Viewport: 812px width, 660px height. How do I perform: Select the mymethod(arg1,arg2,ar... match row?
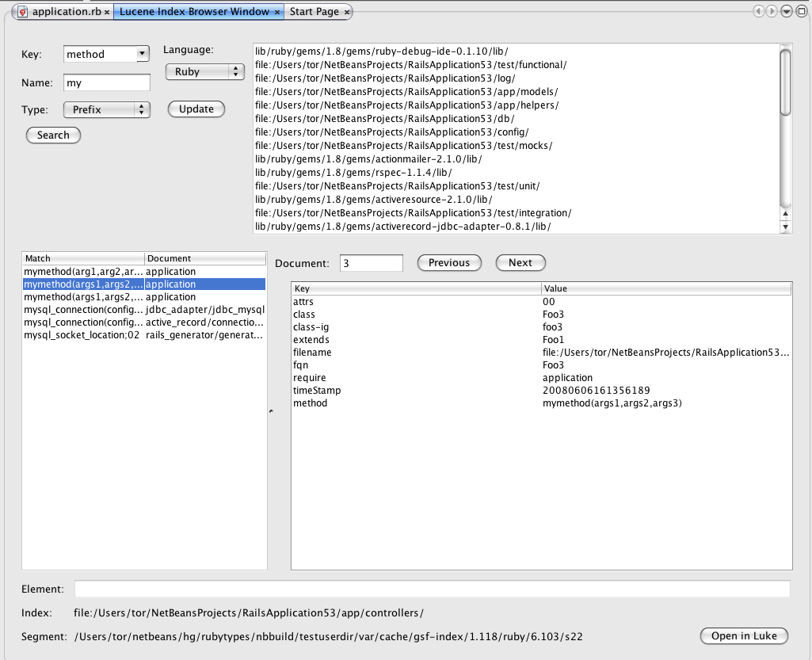pos(144,272)
